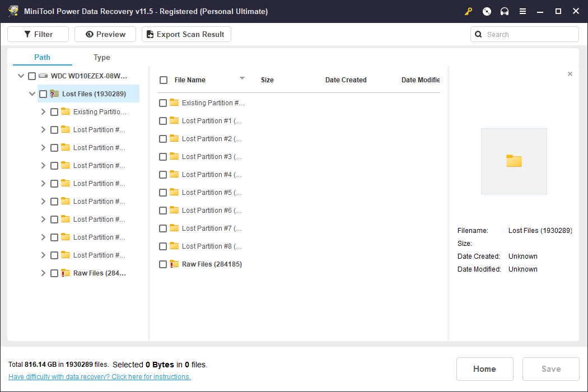Collapse the Lost Files (1930289) node
Screen dimensions: 588x392
(x=32, y=94)
